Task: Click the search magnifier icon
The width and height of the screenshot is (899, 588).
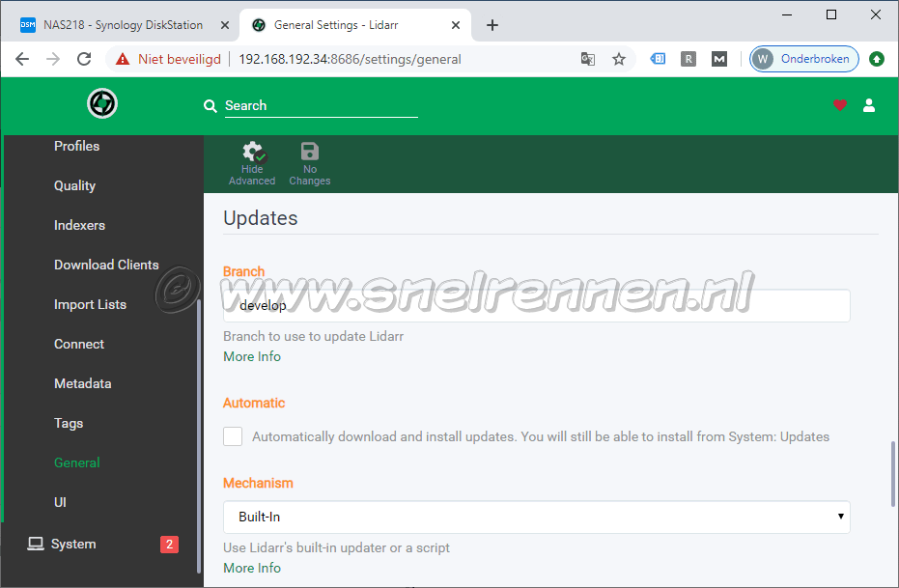Action: coord(210,106)
